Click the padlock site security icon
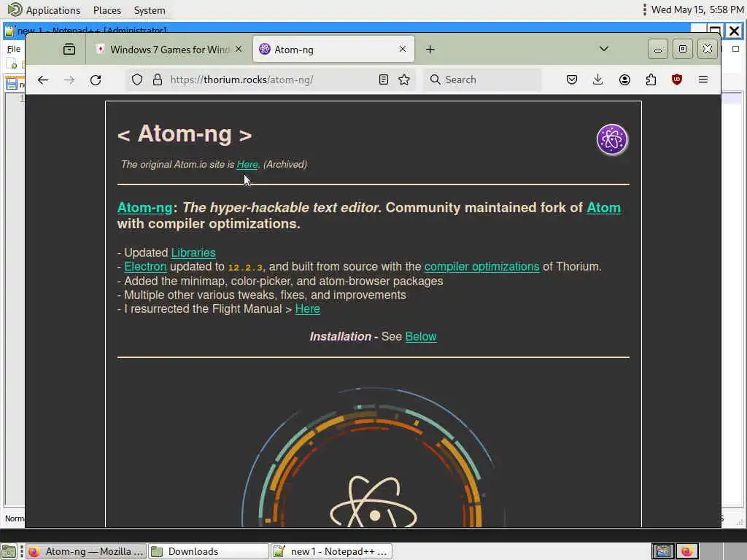 [158, 79]
